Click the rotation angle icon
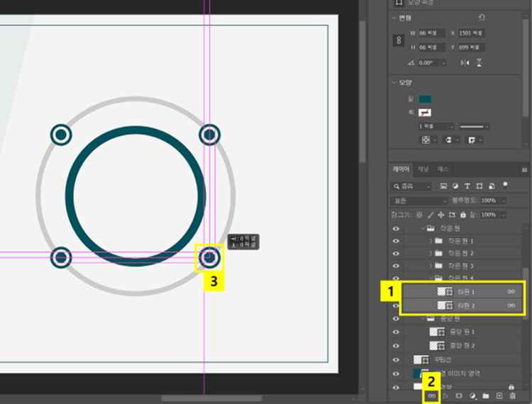 coord(411,62)
